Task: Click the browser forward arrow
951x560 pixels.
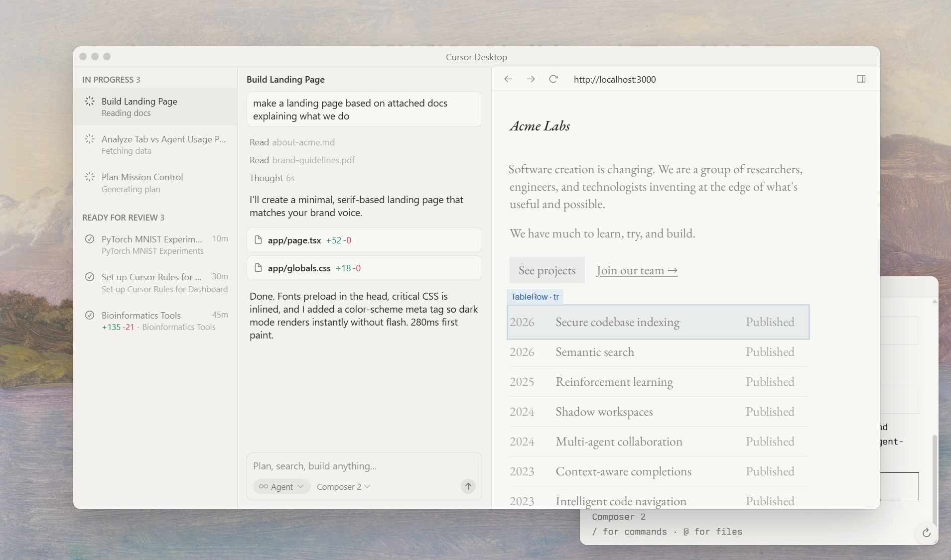Action: click(531, 79)
